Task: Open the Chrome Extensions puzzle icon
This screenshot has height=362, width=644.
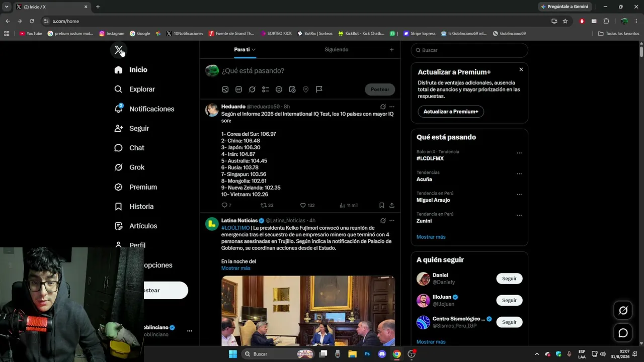Action: pos(606,21)
